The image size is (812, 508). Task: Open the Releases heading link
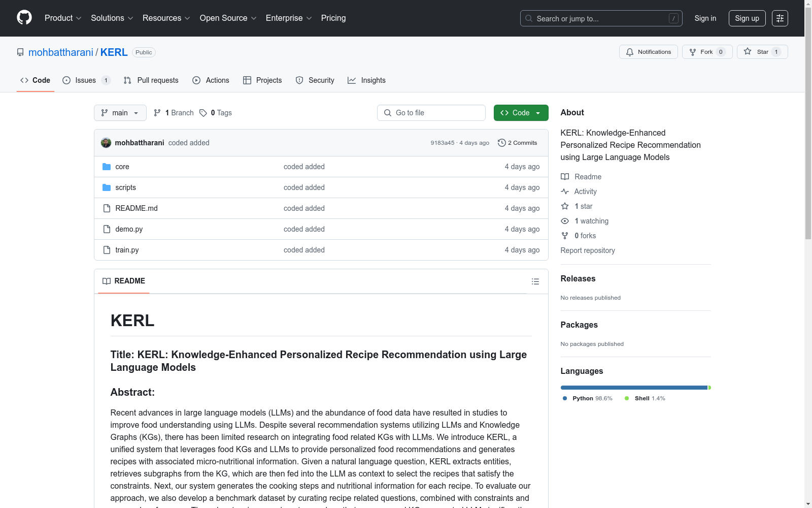point(578,278)
